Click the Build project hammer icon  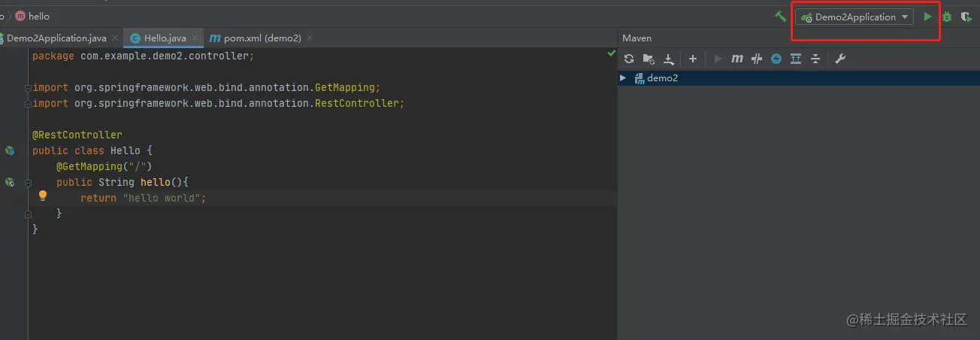coord(781,17)
